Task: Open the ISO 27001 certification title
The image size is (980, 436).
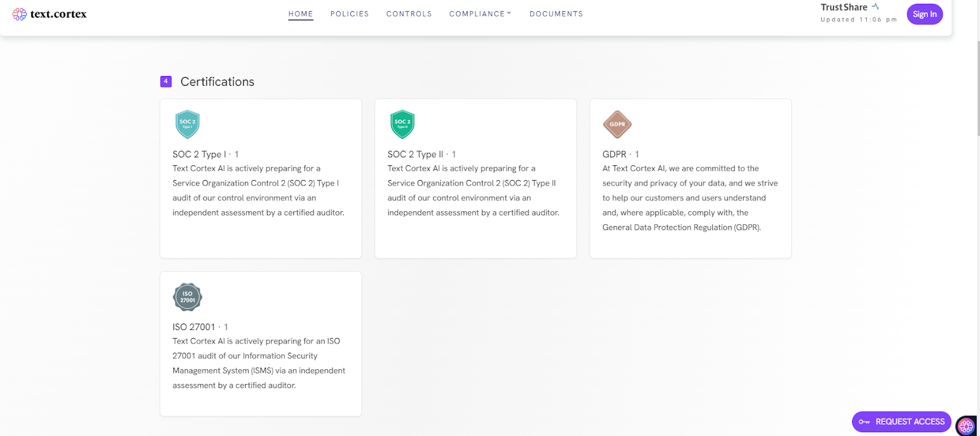Action: [200, 327]
